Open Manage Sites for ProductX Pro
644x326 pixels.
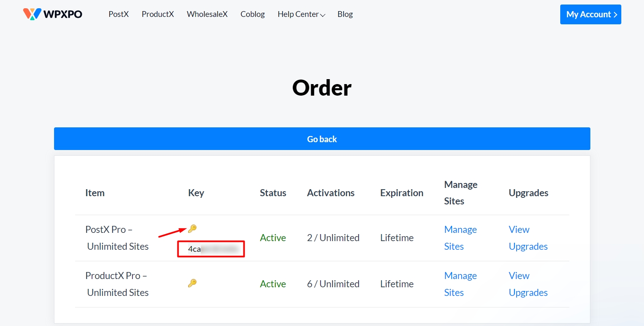pyautogui.click(x=460, y=284)
